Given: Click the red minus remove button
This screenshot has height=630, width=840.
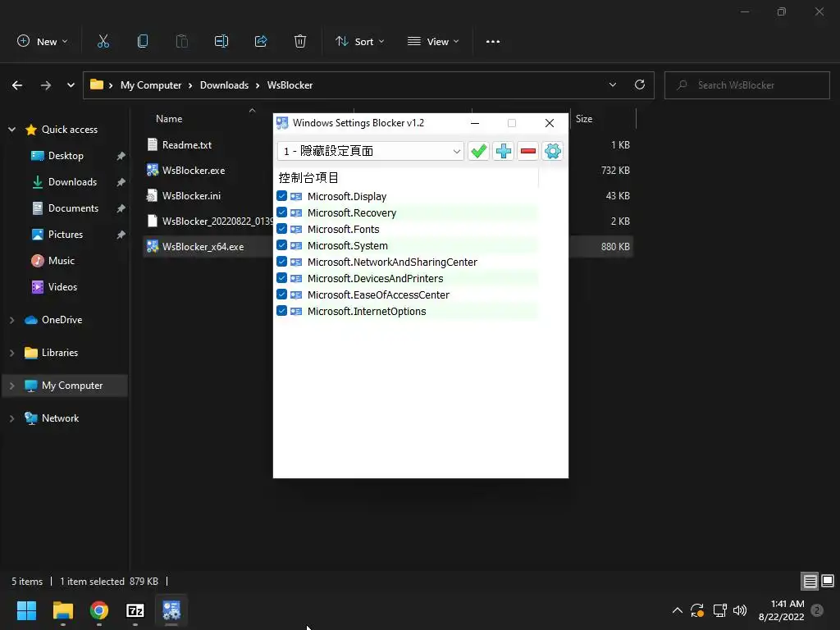Looking at the screenshot, I should coord(527,151).
